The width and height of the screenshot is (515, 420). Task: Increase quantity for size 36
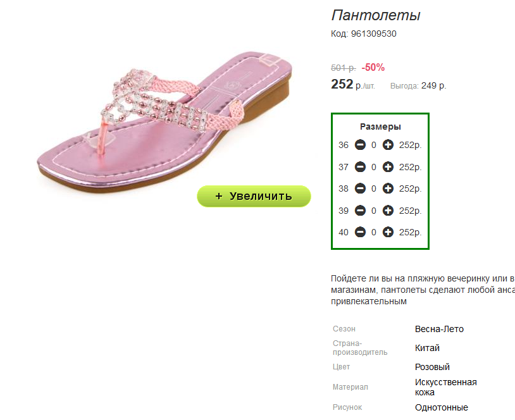388,145
